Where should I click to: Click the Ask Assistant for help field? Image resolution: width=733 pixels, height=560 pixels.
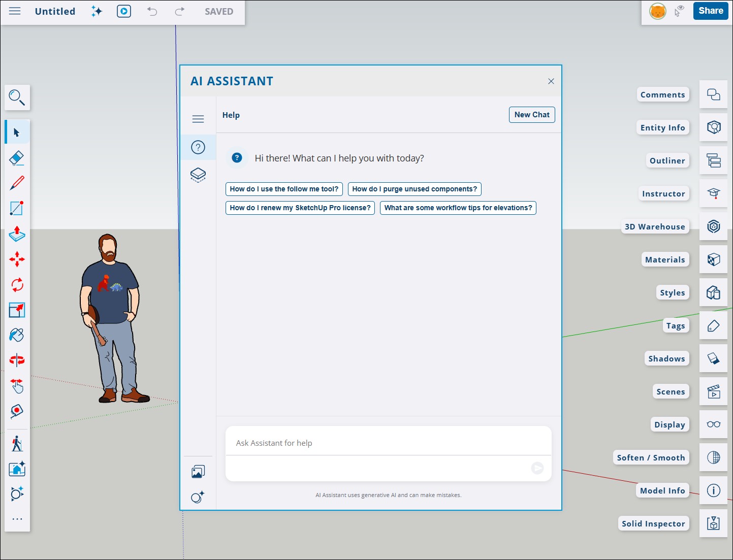[388, 443]
